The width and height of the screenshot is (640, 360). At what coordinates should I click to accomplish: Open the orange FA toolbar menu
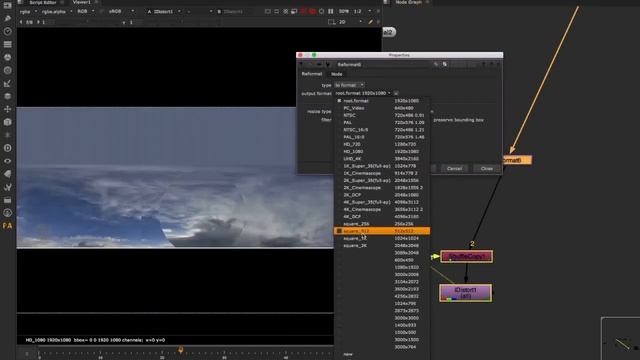pyautogui.click(x=7, y=226)
